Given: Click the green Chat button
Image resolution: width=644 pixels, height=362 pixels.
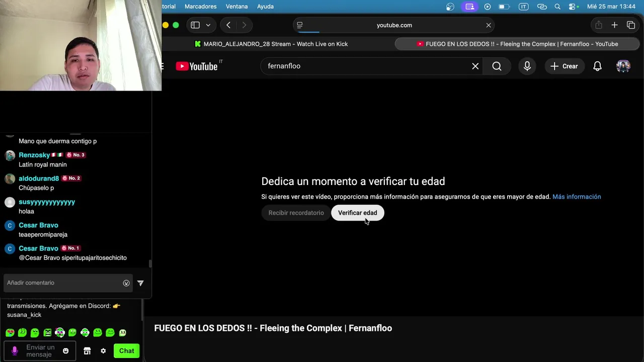Looking at the screenshot, I should pyautogui.click(x=126, y=351).
